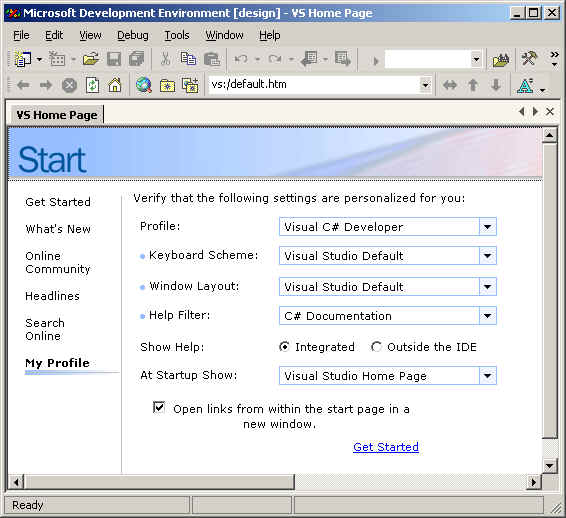The width and height of the screenshot is (566, 518).
Task: Open Toolbox with hammer and wrench icon
Action: click(529, 59)
